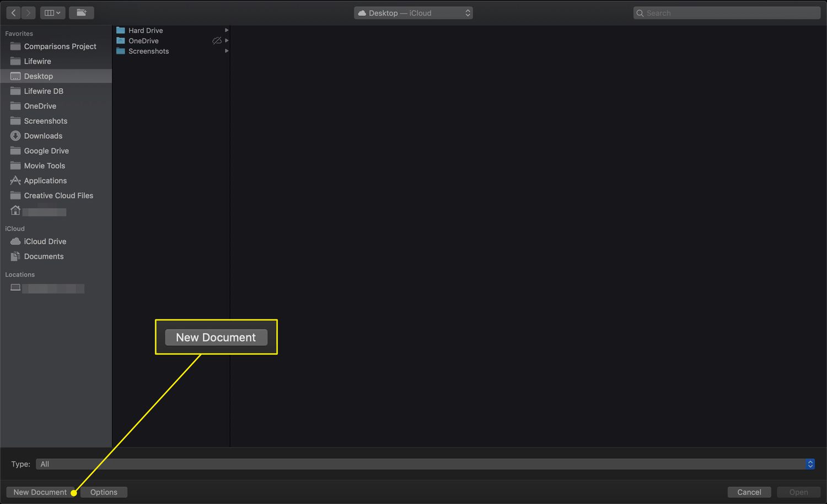Select the OneDrive folder in file list
This screenshot has height=504, width=827.
pos(143,41)
